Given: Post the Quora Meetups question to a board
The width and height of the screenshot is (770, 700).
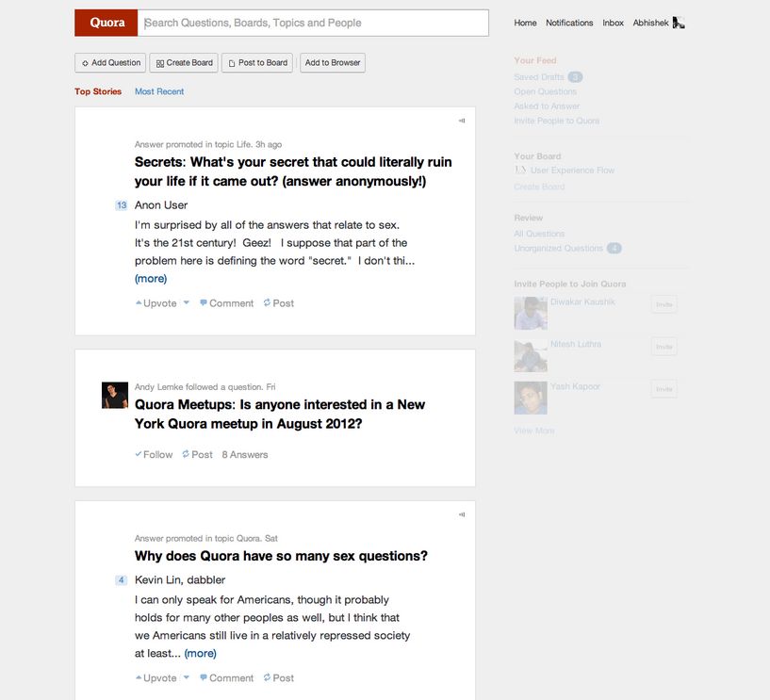Looking at the screenshot, I should click(197, 454).
